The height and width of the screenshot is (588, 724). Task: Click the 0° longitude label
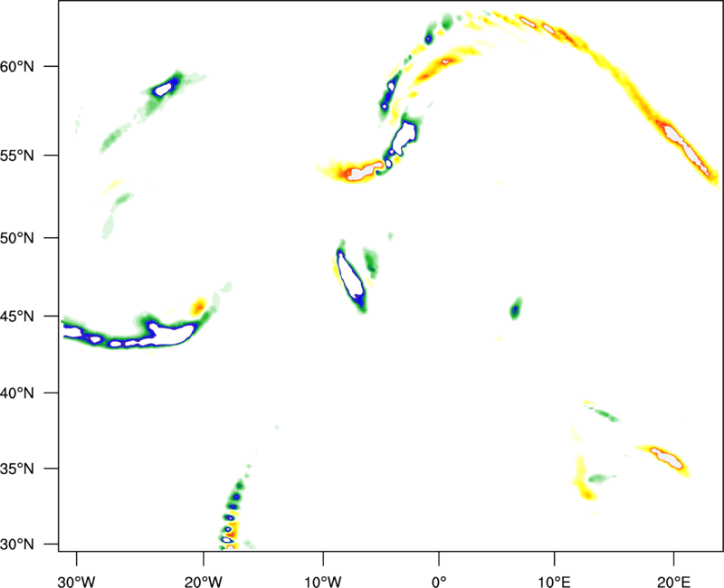click(x=439, y=582)
